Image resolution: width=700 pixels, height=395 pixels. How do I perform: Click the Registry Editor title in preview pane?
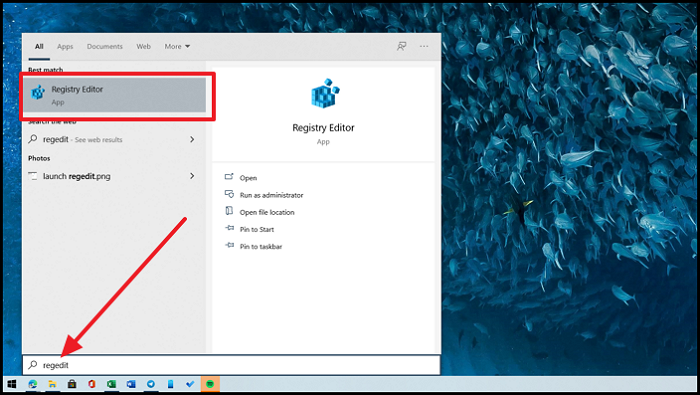[323, 128]
